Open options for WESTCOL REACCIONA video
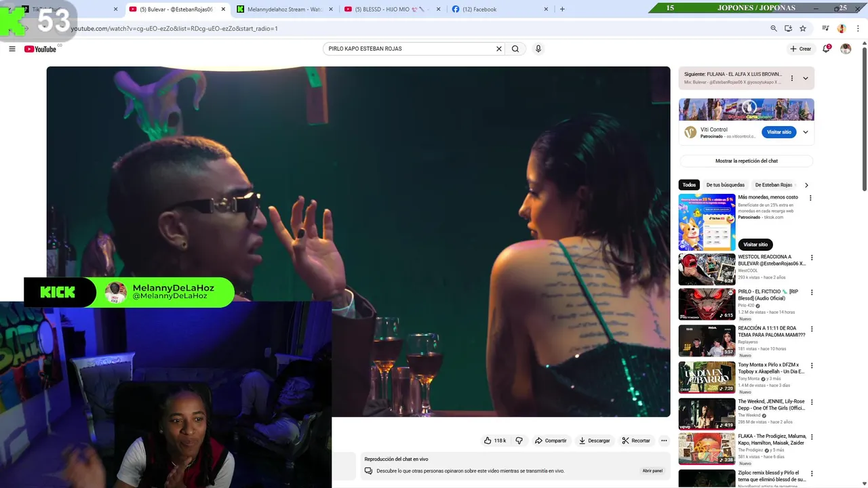 pos(811,258)
